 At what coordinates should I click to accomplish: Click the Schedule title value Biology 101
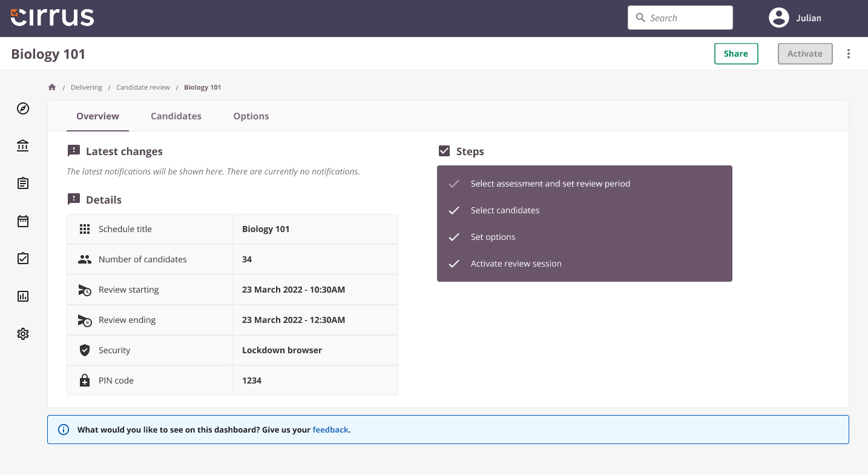tap(266, 229)
